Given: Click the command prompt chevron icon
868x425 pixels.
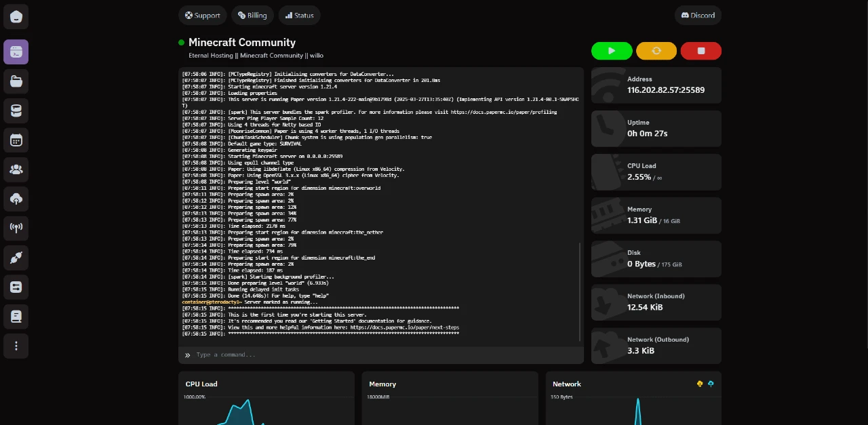Looking at the screenshot, I should pyautogui.click(x=188, y=355).
